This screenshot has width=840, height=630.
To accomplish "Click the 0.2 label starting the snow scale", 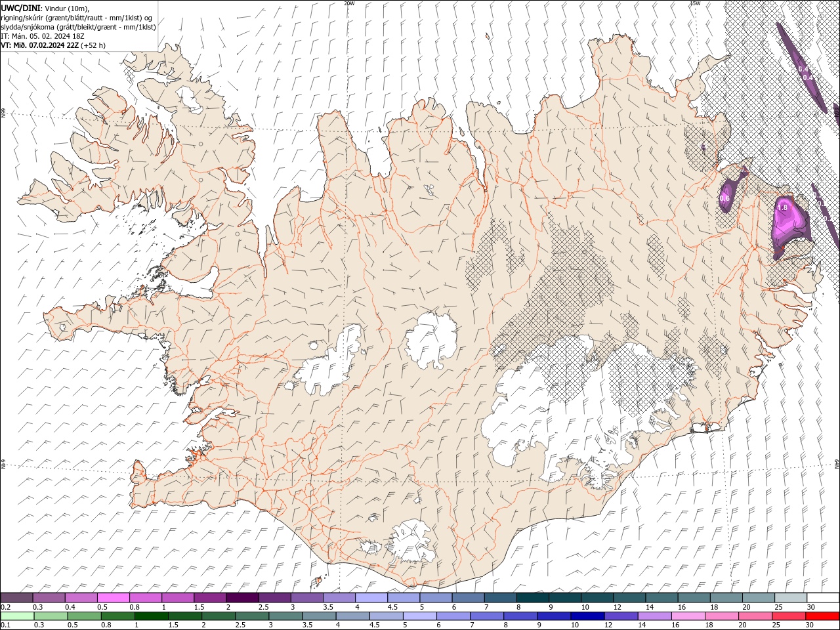I will (x=5, y=607).
